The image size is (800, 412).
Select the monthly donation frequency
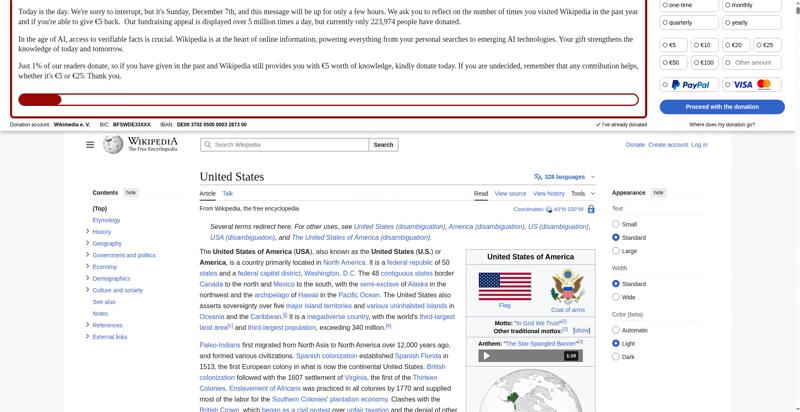tap(727, 5)
